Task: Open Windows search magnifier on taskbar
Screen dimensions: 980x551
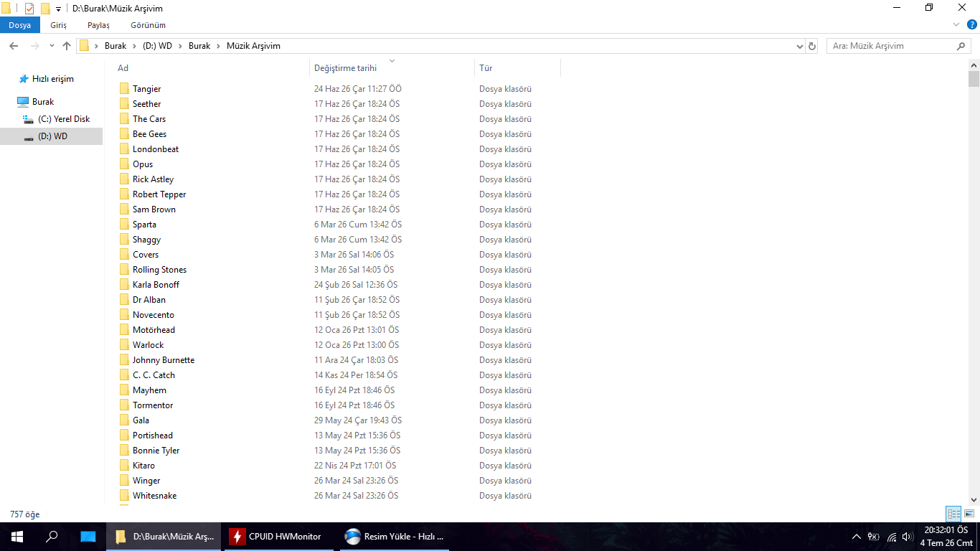Action: click(52, 536)
